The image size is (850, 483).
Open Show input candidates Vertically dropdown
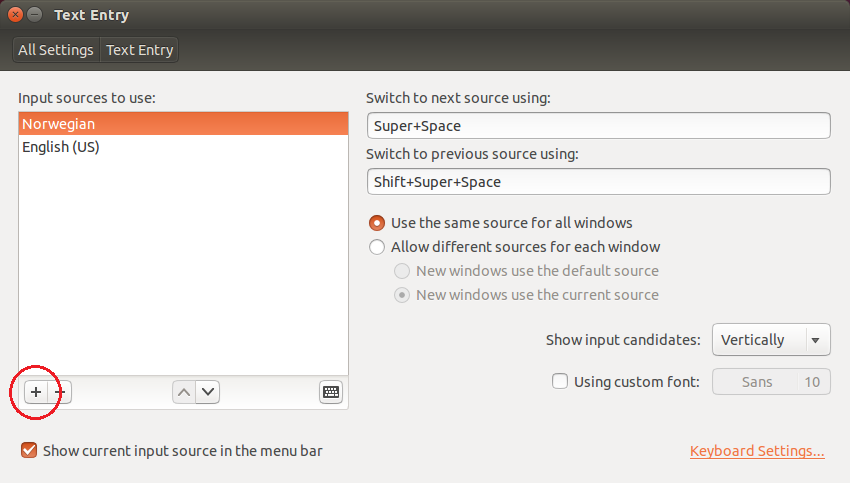pyautogui.click(x=771, y=340)
